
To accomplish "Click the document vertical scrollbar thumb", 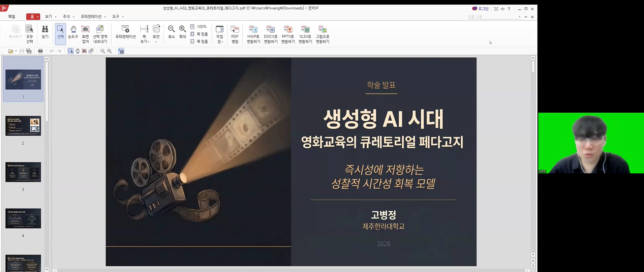I will (533, 67).
